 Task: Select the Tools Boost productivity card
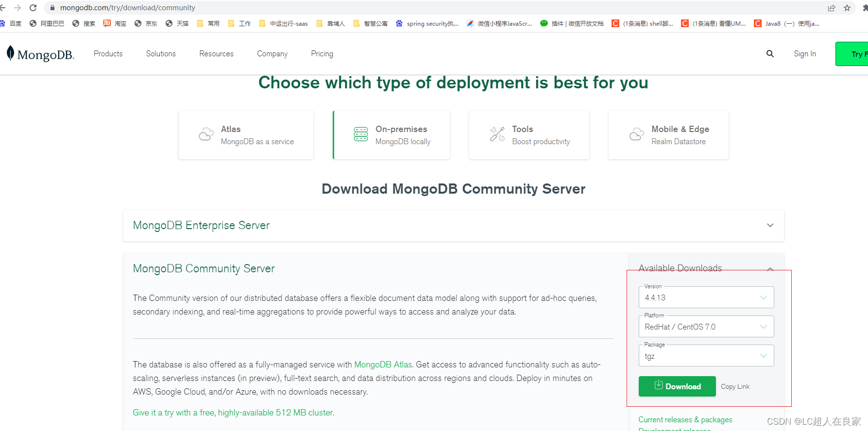point(529,135)
